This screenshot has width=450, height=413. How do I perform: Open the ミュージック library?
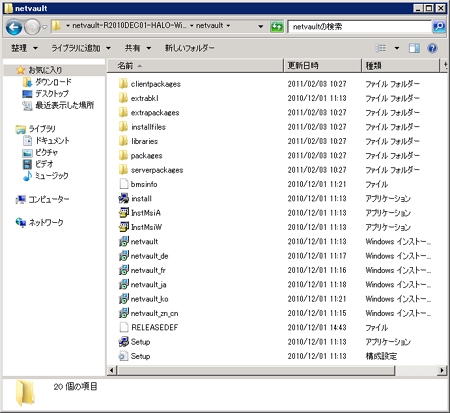coord(52,176)
